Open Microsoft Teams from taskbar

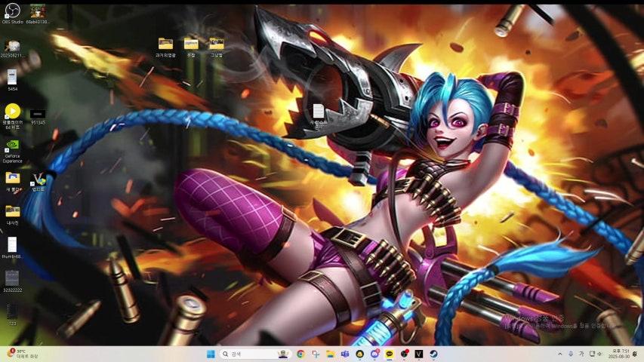pyautogui.click(x=345, y=354)
